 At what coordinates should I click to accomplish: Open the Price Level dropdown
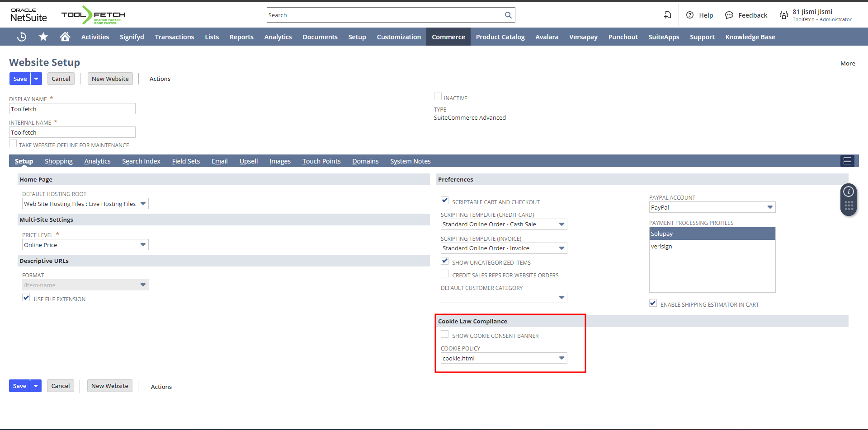143,245
